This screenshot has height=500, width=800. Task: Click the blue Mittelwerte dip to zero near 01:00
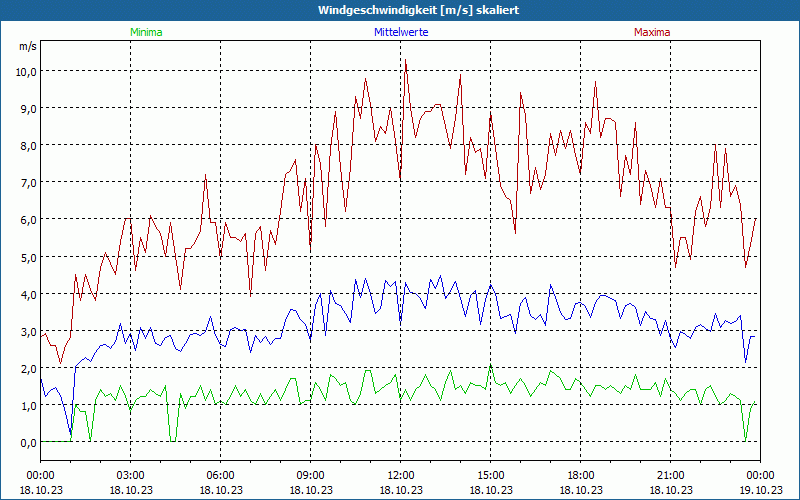(x=70, y=434)
